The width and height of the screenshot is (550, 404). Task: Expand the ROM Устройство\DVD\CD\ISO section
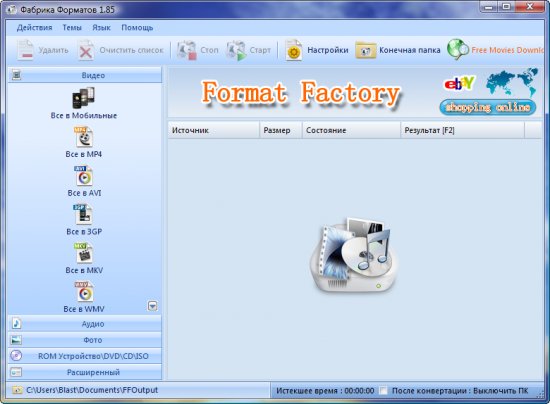tap(85, 356)
